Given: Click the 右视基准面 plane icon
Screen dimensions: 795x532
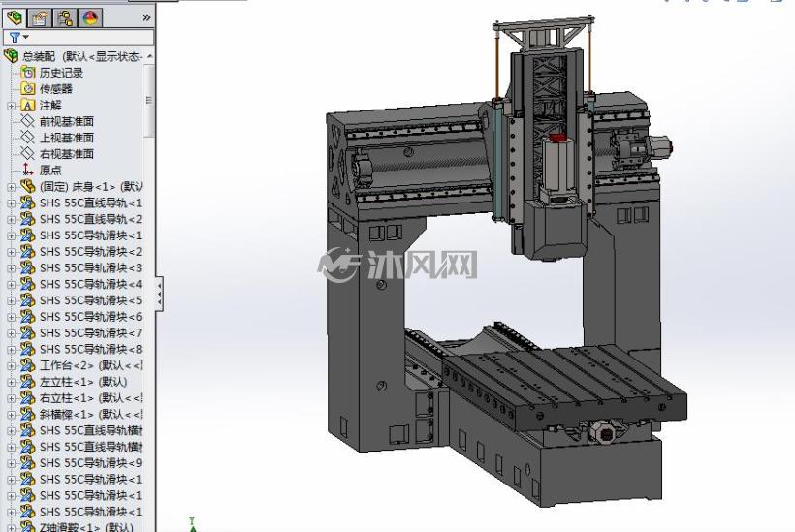Looking at the screenshot, I should (27, 153).
